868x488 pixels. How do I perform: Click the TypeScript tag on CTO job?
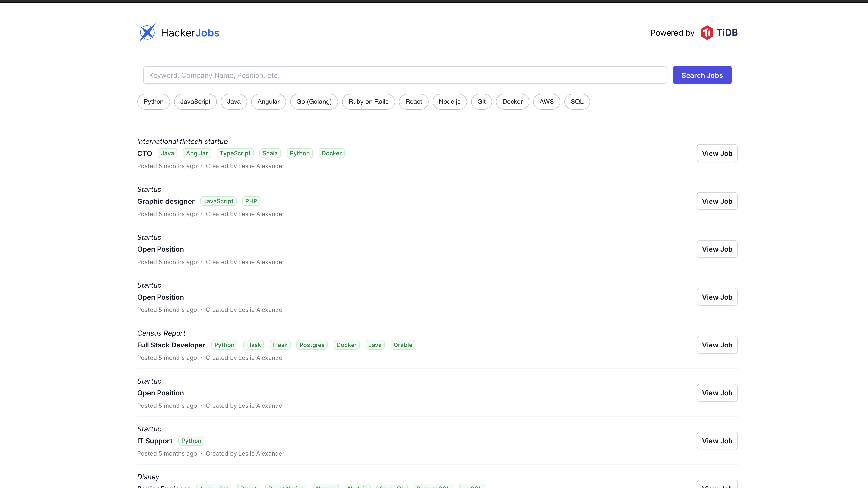pyautogui.click(x=235, y=153)
